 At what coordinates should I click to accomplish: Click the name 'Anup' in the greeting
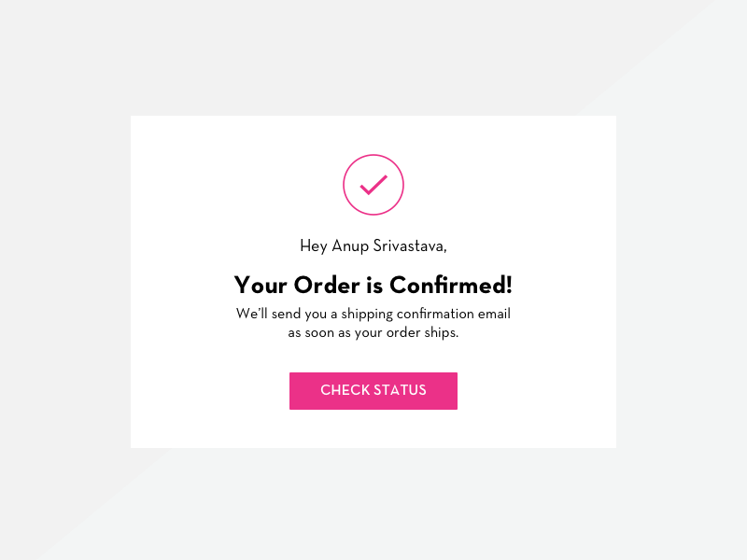[350, 246]
